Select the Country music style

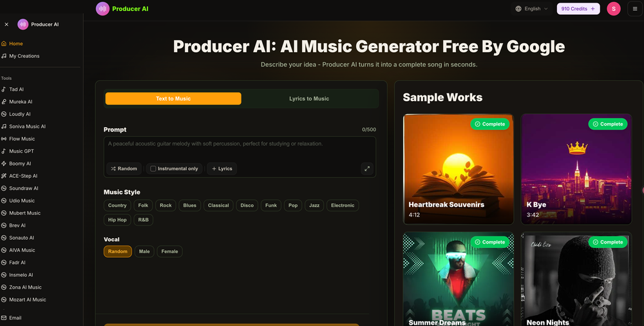point(117,206)
